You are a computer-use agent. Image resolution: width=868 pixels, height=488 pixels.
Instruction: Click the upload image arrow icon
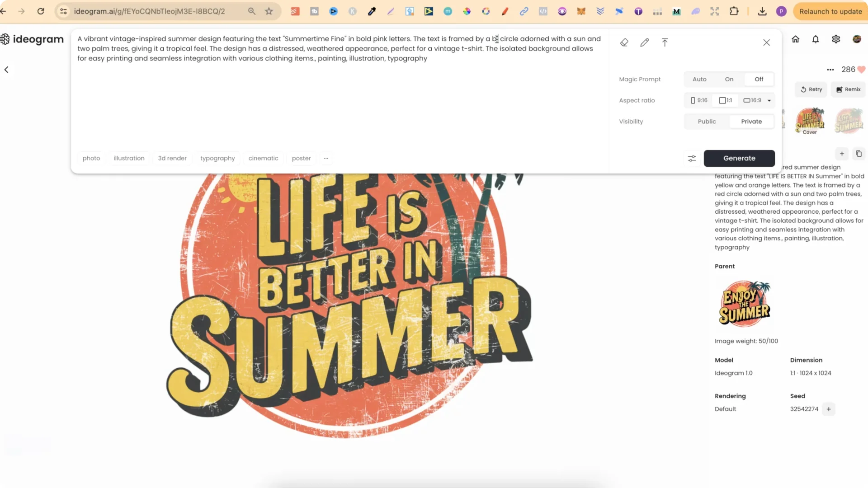click(665, 42)
